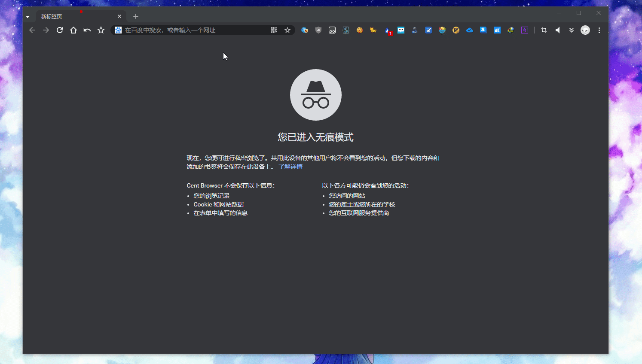This screenshot has height=364, width=642.
Task: Open the dark figure Text extension icon
Action: 415,30
